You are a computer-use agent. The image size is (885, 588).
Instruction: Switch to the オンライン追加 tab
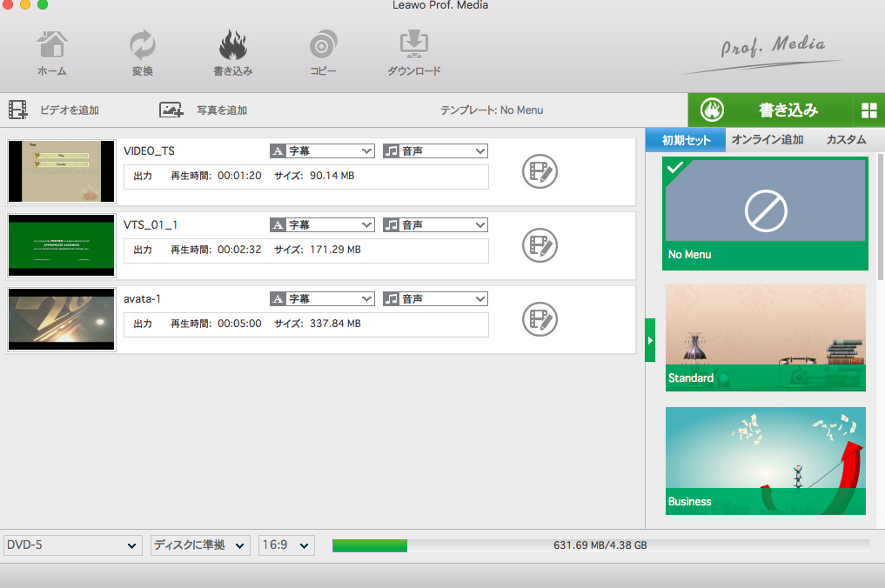click(767, 140)
